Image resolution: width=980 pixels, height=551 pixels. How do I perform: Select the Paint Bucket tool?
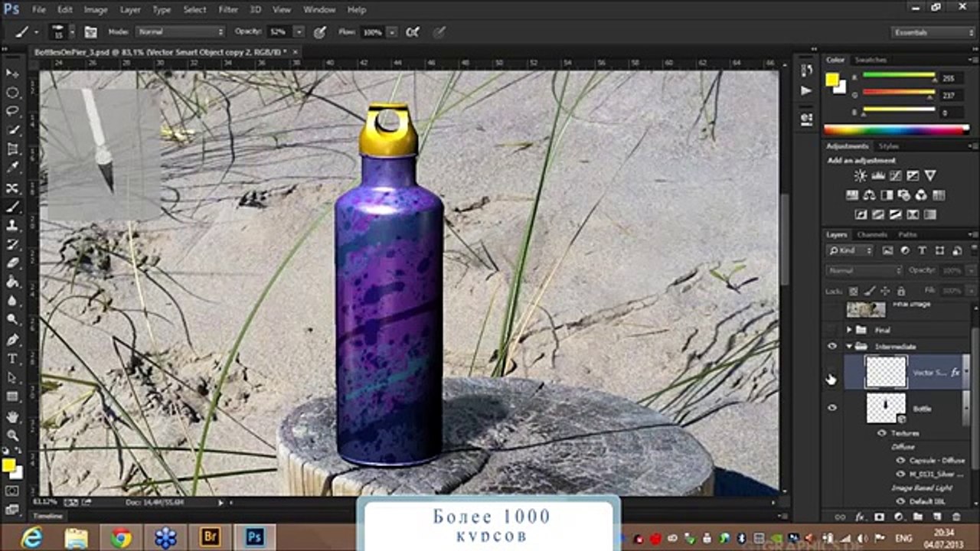coord(12,282)
